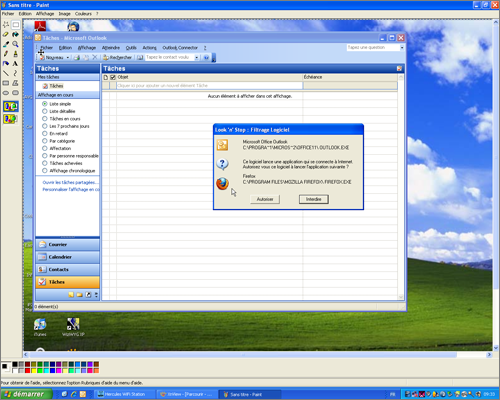This screenshot has height=400, width=500.
Task: Select the En retard radio button
Action: pyautogui.click(x=45, y=133)
